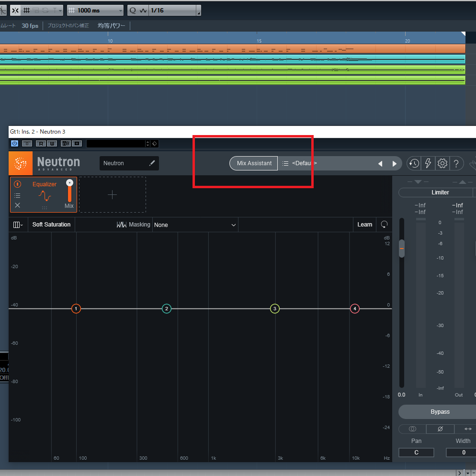Add a new module with plus
Viewport: 476px width, 476px height.
113,194
